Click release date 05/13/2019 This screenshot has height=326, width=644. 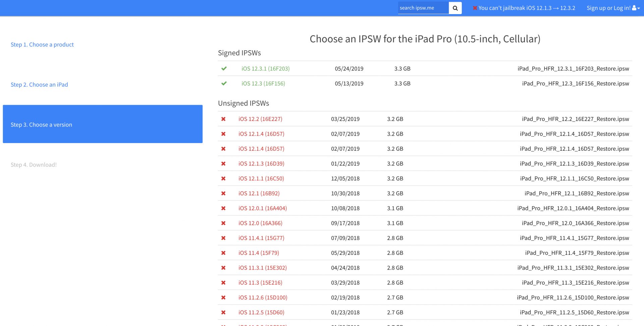(x=349, y=83)
